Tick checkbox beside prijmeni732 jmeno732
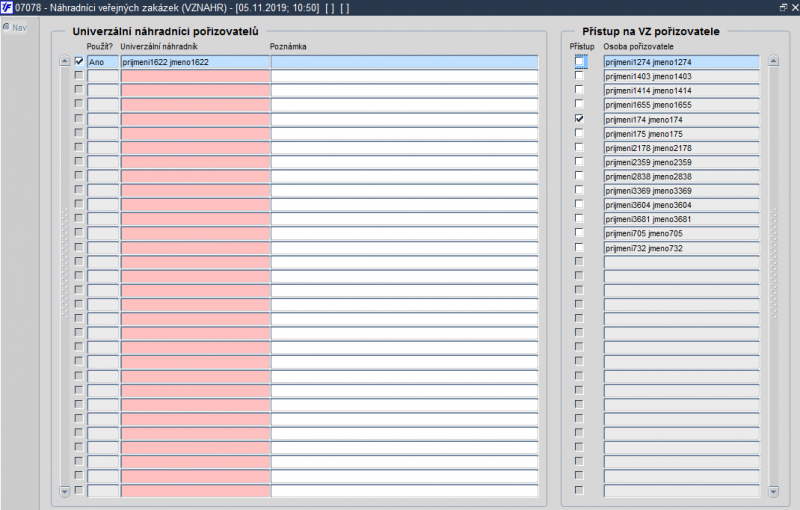This screenshot has width=800, height=510. 579,247
